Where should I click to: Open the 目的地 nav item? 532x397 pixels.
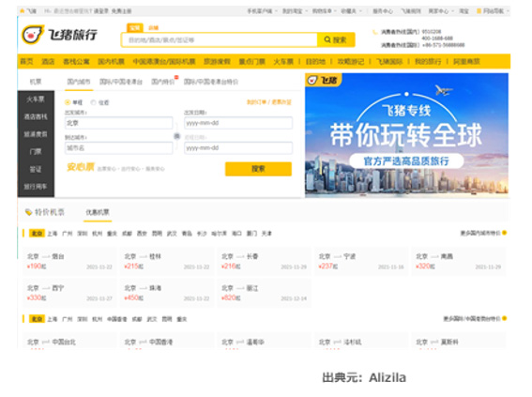point(315,61)
